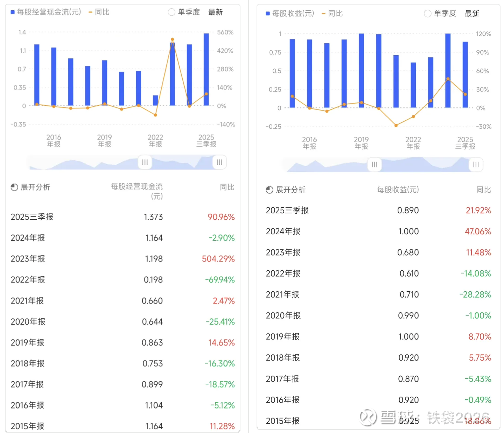Toggle 每股收益(元) legend series
504x433 pixels.
point(290,14)
